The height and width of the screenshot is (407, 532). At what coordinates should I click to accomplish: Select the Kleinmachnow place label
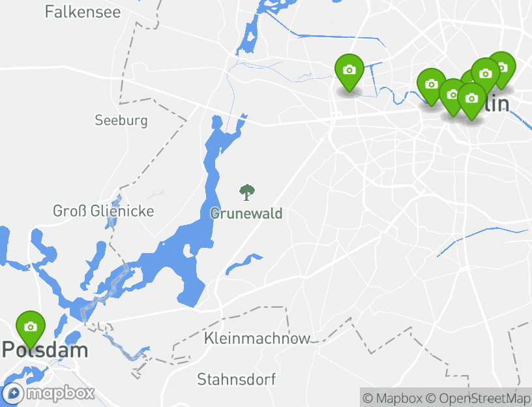tap(257, 338)
